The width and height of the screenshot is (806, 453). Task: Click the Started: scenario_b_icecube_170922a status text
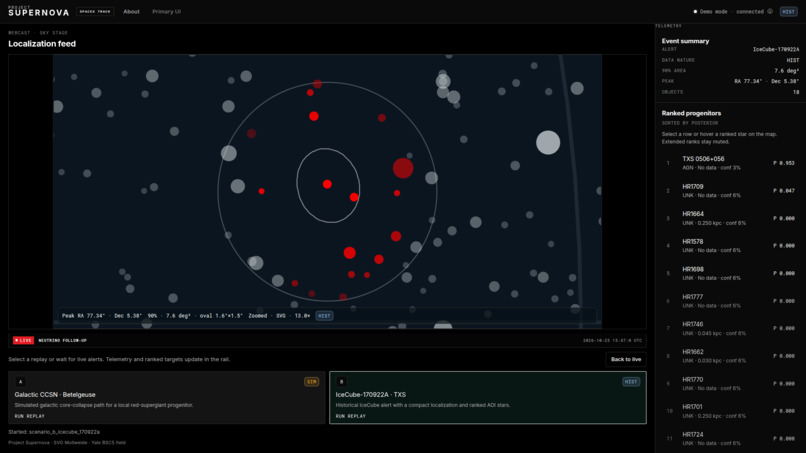click(x=54, y=432)
